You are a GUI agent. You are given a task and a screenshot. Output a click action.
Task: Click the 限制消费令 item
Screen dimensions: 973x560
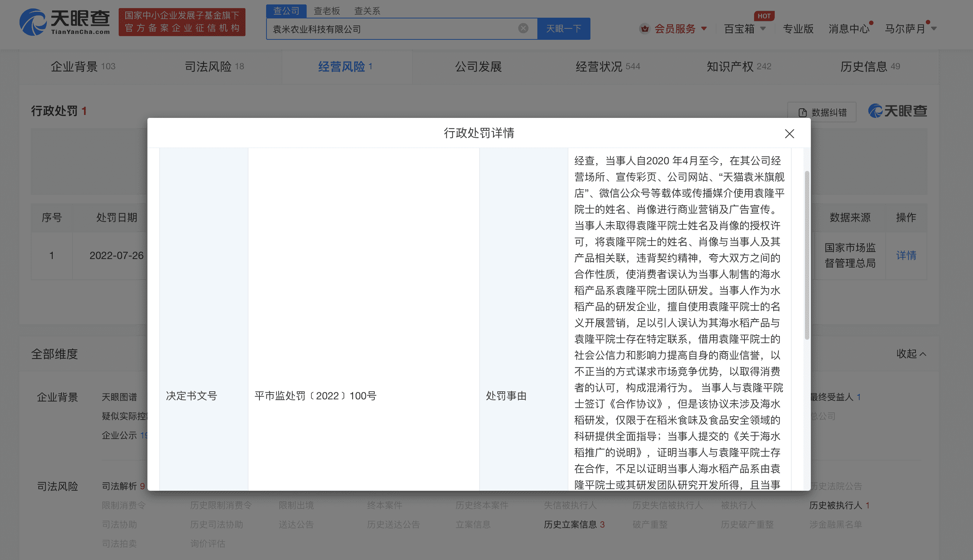coord(123,505)
